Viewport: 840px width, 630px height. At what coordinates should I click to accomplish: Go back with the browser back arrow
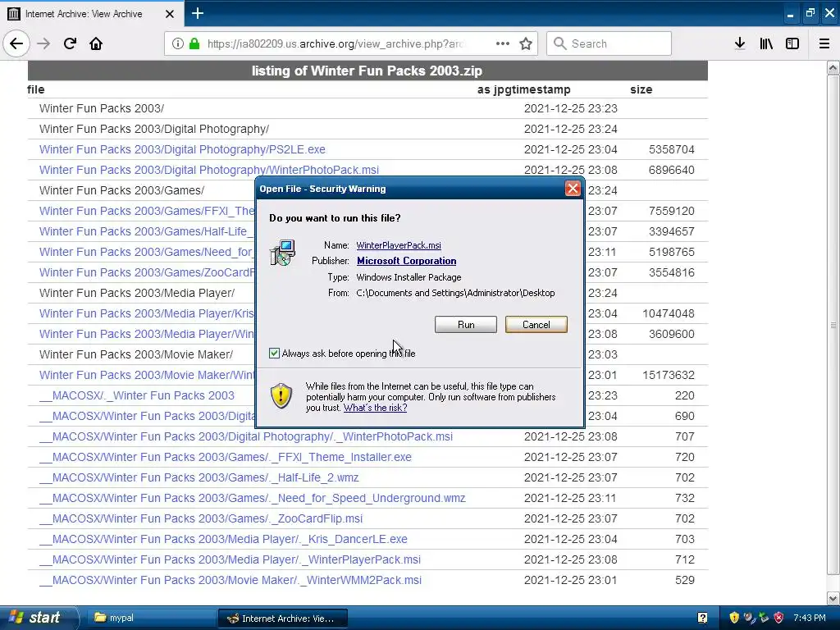click(16, 43)
